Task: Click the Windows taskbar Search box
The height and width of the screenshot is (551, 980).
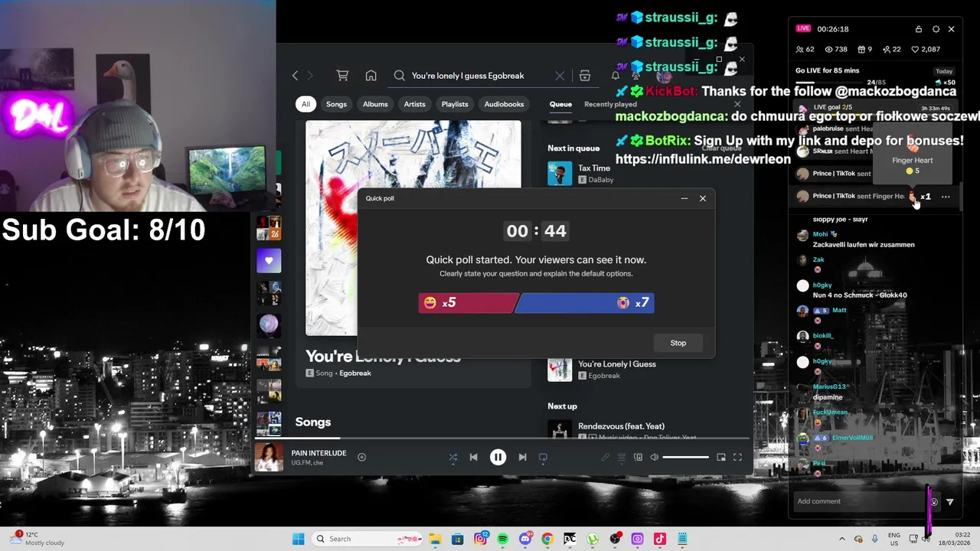Action: click(x=367, y=539)
